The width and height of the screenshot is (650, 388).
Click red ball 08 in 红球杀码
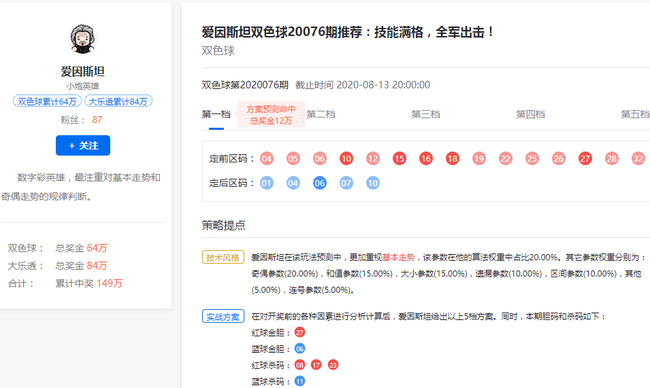tap(300, 365)
